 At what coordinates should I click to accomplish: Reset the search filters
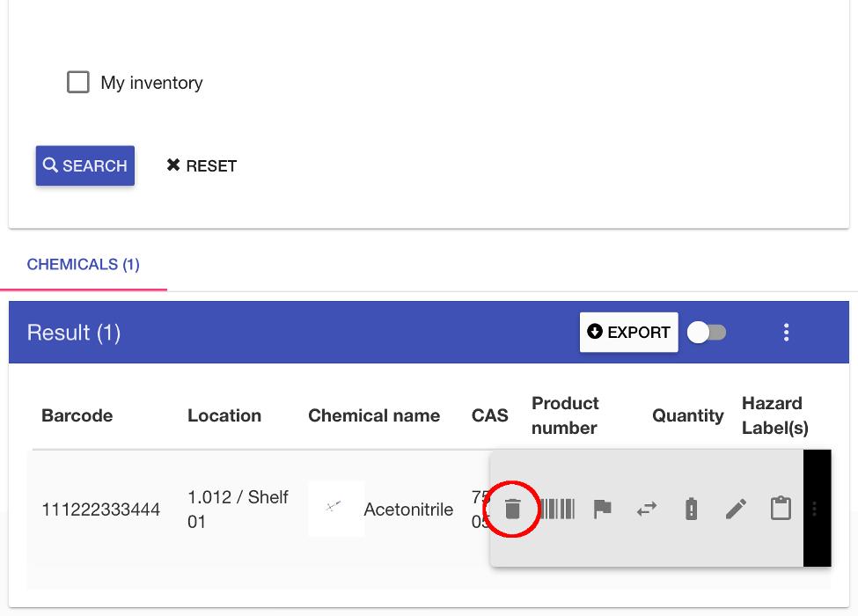[202, 165]
